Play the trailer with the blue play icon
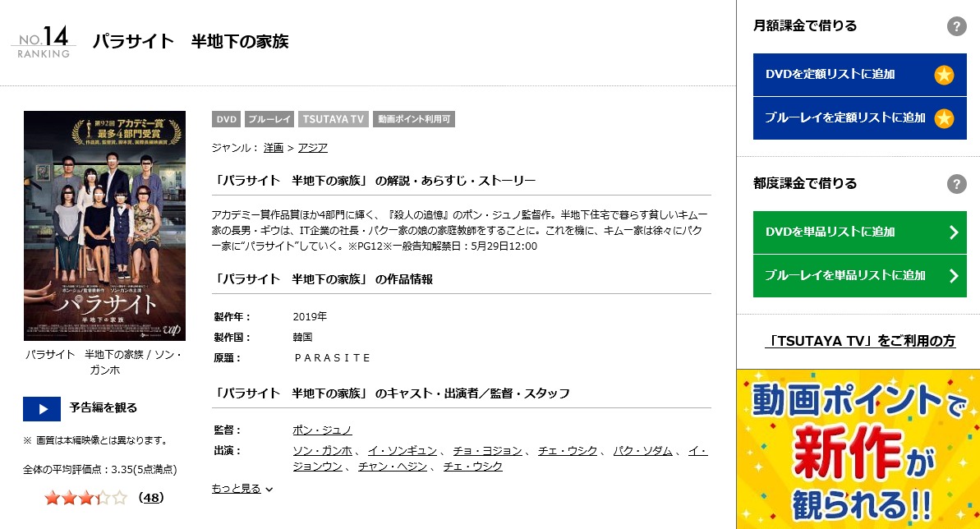The height and width of the screenshot is (529, 980). pos(42,409)
